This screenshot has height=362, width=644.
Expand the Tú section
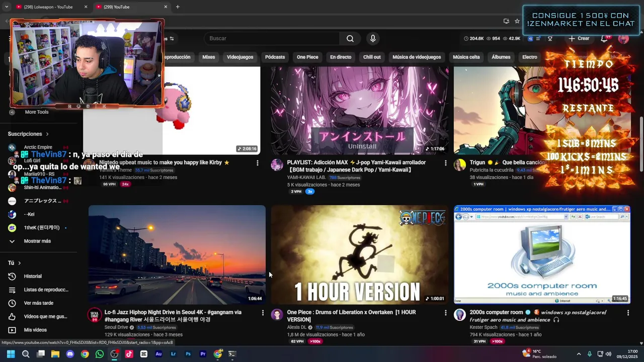[x=14, y=263]
